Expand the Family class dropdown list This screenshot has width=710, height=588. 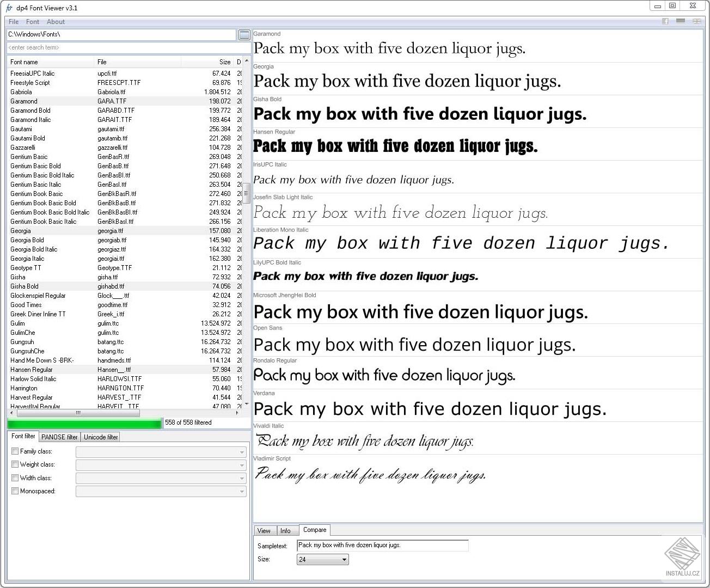pos(241,451)
